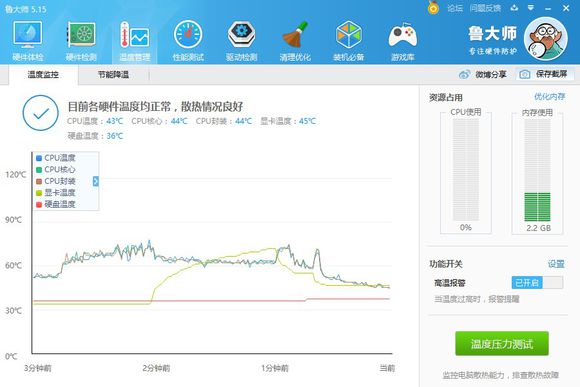Open the 驱动检测 driver icon
Screen dimensions: 580x387
(x=242, y=41)
